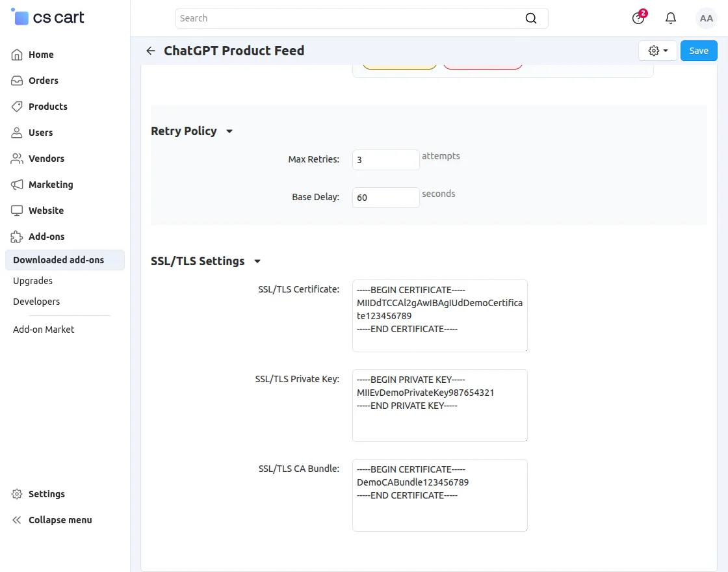This screenshot has height=572, width=728.
Task: Click the Settings gear icon in sidebar
Action: tap(17, 494)
